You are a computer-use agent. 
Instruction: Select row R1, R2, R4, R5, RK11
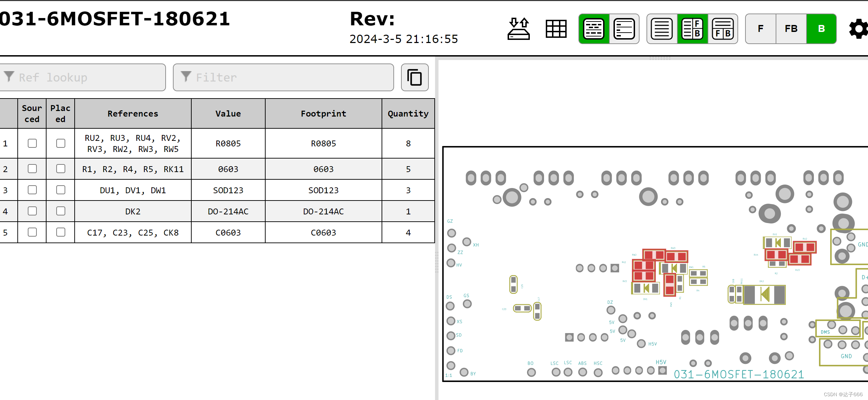point(217,169)
